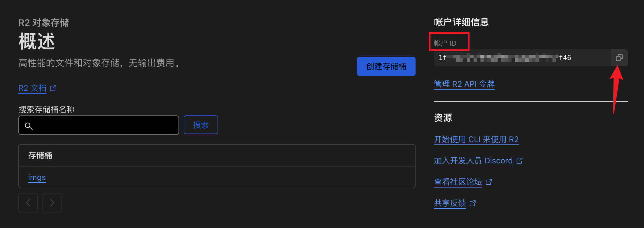Click the external link icon next to 查看社区论坛
This screenshot has height=228, width=644.
coord(489,182)
